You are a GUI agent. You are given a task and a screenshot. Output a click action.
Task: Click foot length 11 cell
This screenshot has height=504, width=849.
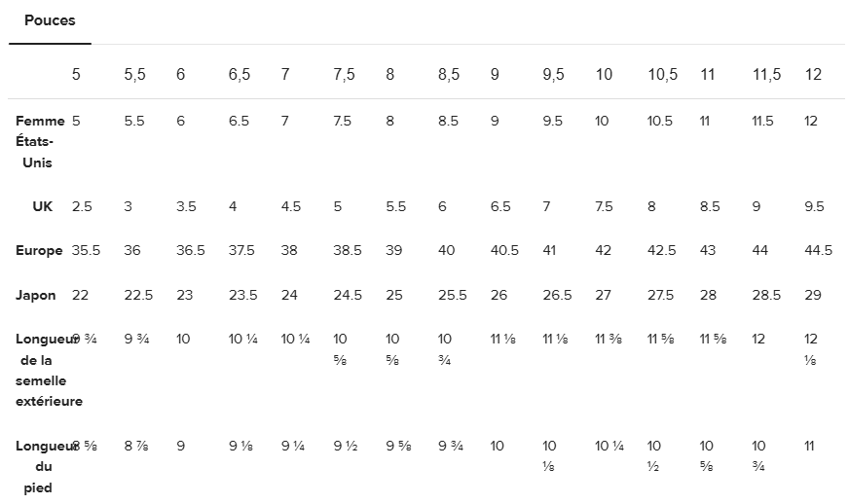point(809,446)
